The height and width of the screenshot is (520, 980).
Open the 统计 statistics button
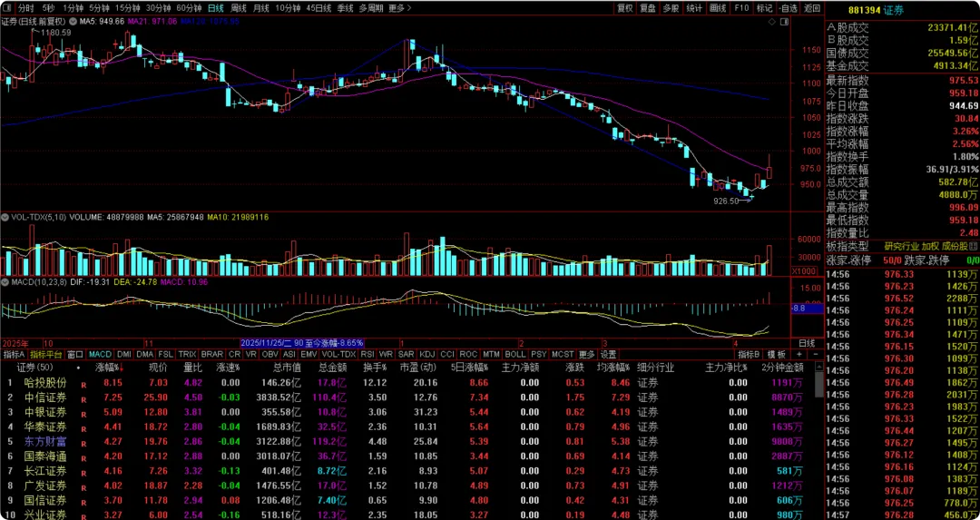(x=694, y=8)
